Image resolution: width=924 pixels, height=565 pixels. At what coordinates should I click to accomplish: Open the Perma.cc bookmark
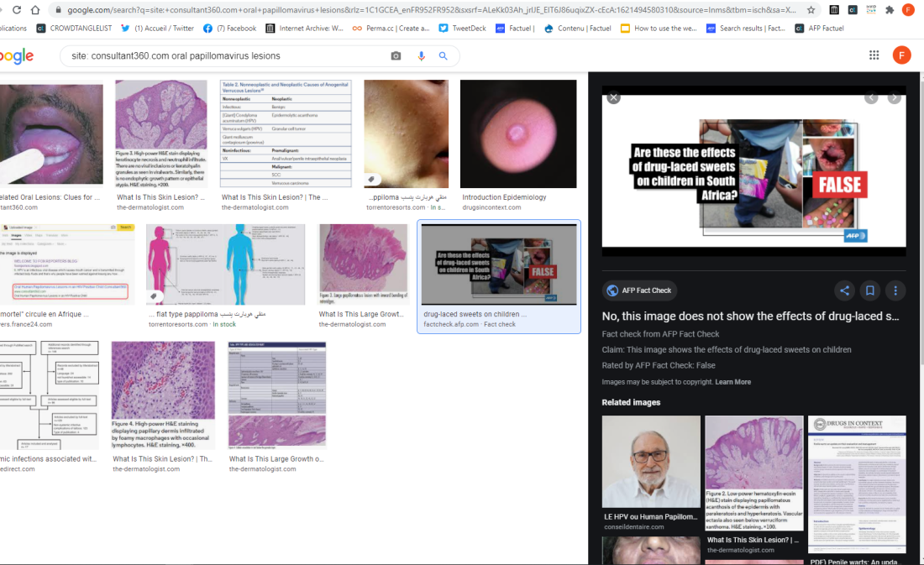tap(391, 29)
